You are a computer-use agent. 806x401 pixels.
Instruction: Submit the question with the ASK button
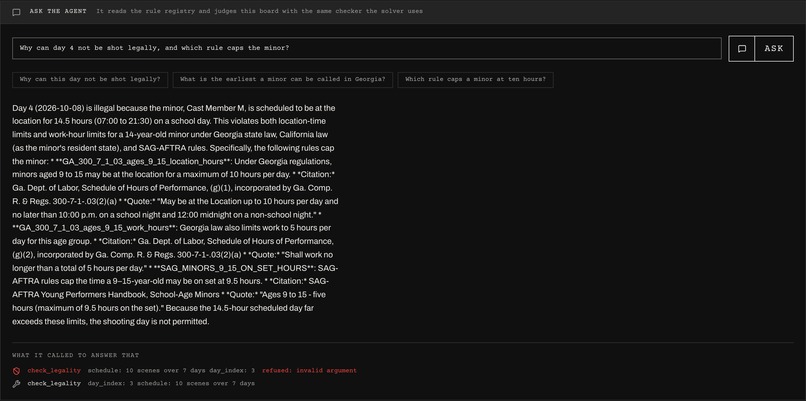774,48
